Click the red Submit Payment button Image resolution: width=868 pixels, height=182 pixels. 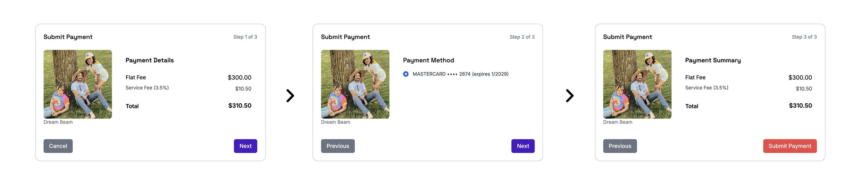790,146
